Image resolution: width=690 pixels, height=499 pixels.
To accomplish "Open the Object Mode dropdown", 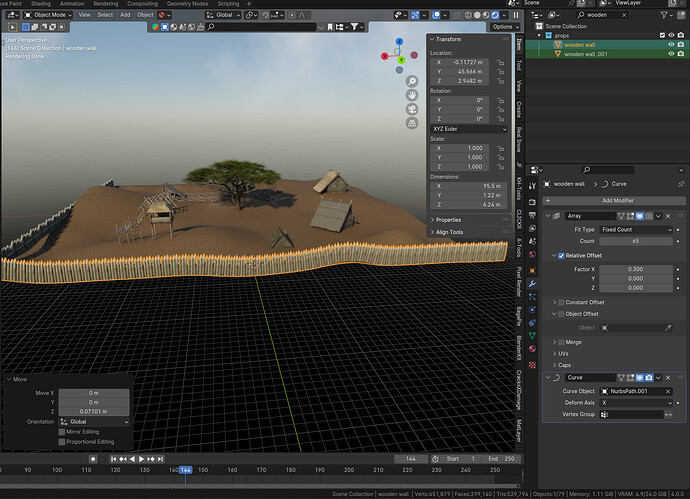I will pyautogui.click(x=48, y=15).
